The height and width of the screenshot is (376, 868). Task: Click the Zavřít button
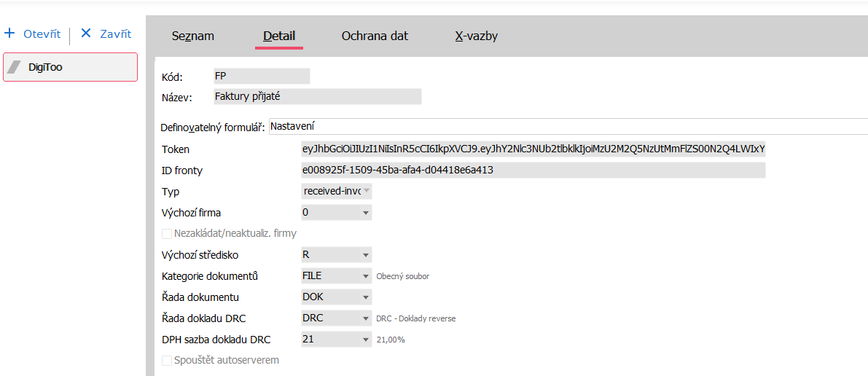[115, 34]
